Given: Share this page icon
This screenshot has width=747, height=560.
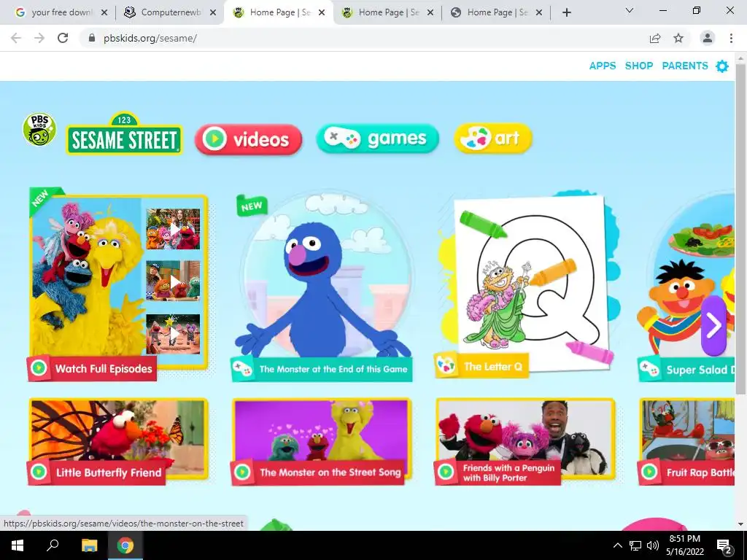Looking at the screenshot, I should pos(655,38).
